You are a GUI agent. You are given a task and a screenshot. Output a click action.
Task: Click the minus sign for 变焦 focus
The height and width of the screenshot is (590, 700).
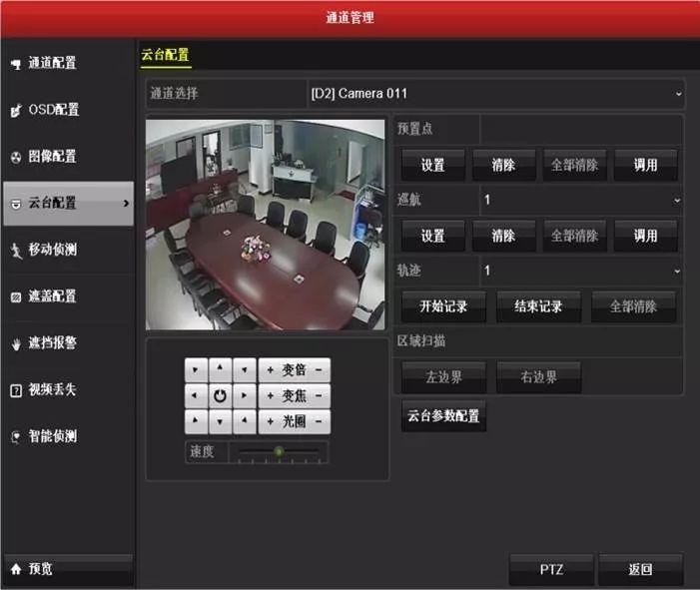coord(319,395)
